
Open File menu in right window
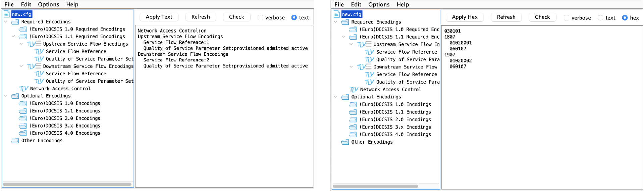coord(339,4)
